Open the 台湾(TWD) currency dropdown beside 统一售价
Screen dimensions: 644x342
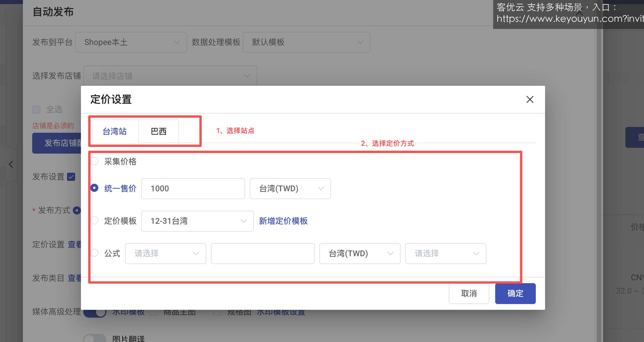290,189
